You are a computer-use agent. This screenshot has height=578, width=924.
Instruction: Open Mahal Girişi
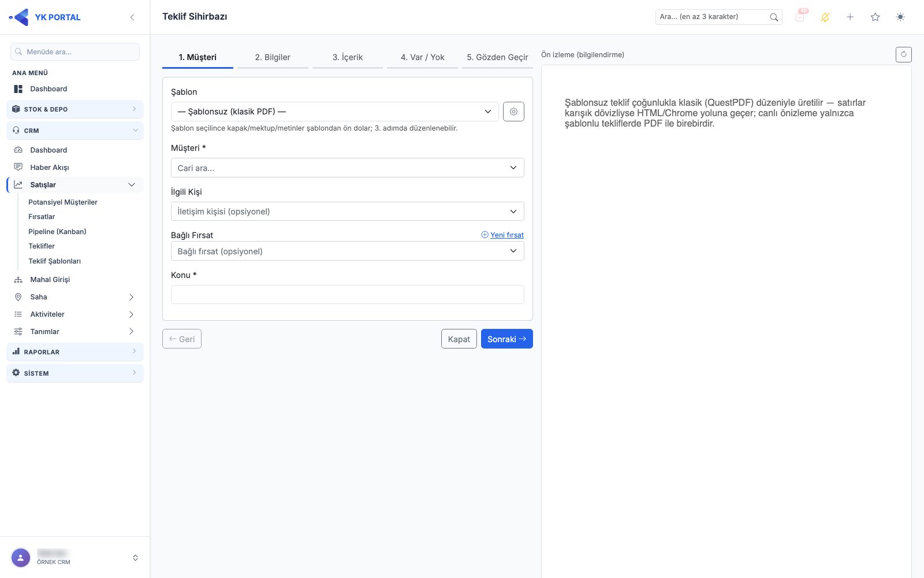[75, 280]
